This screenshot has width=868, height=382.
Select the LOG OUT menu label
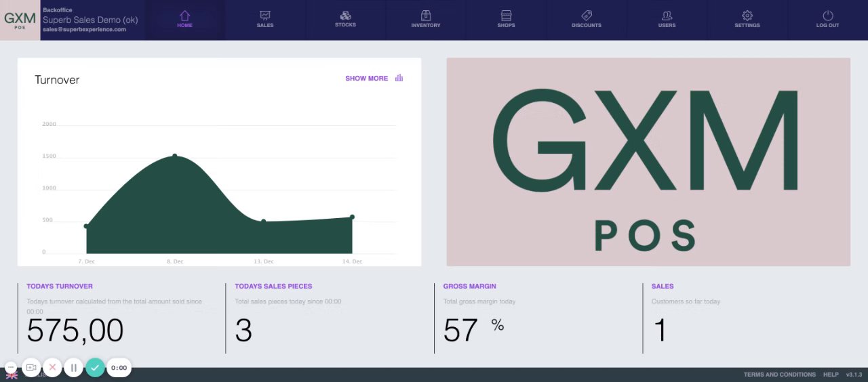pyautogui.click(x=828, y=25)
